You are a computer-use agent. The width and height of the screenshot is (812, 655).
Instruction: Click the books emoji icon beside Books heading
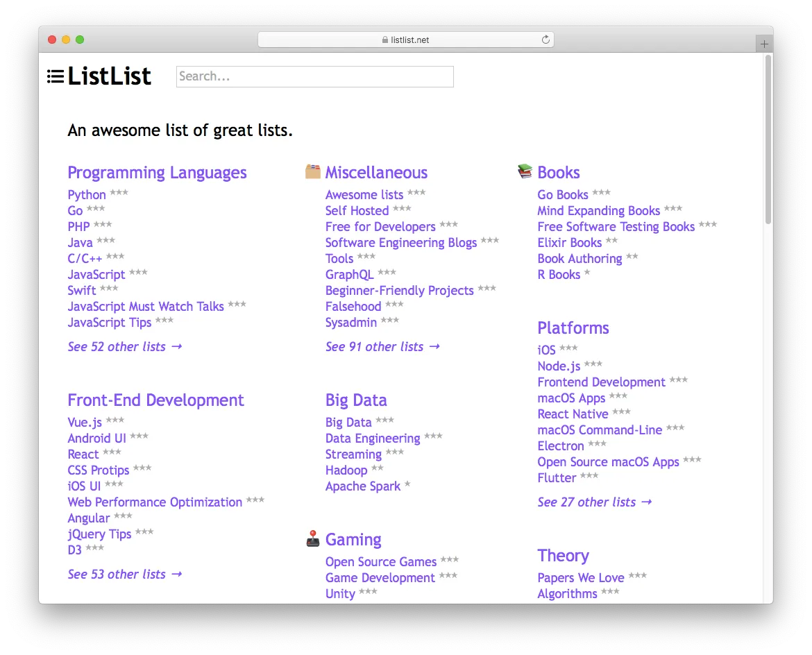coord(525,171)
